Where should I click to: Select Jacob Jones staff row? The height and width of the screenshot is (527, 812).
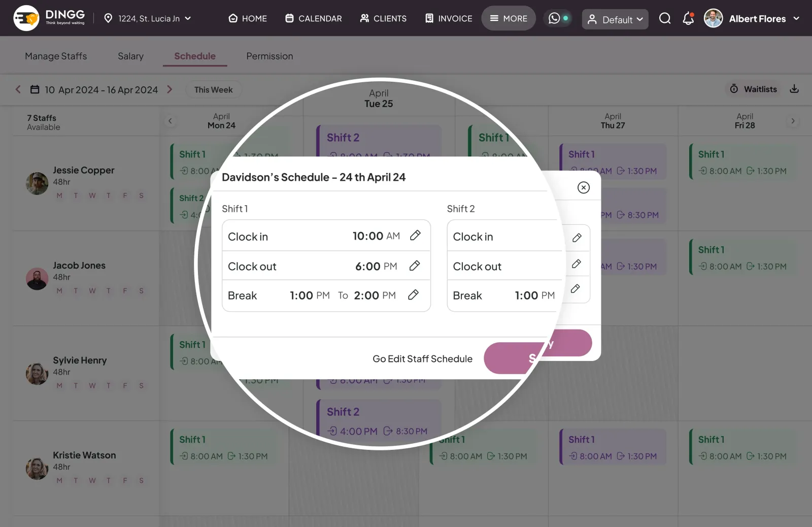click(85, 278)
